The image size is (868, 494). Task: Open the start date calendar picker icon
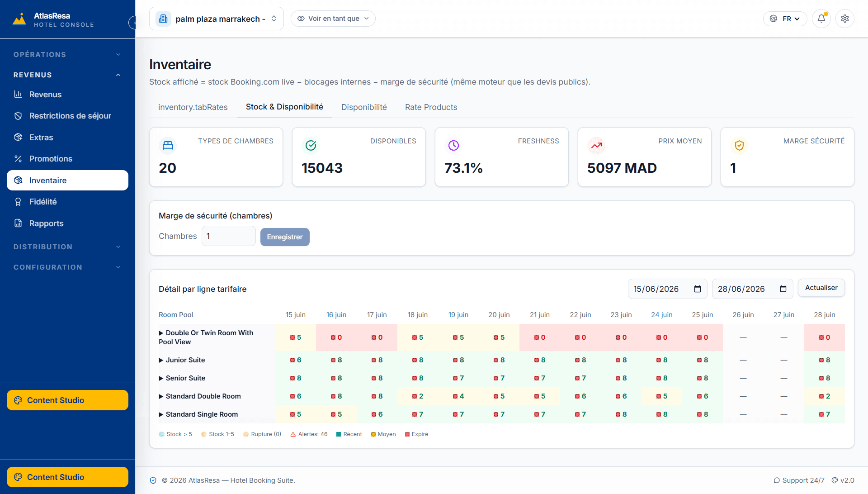coord(698,289)
